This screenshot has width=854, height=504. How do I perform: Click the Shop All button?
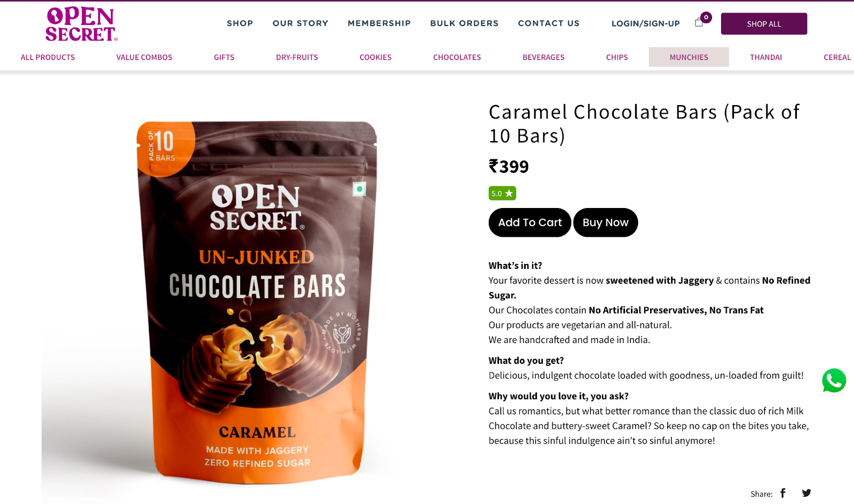(x=764, y=24)
